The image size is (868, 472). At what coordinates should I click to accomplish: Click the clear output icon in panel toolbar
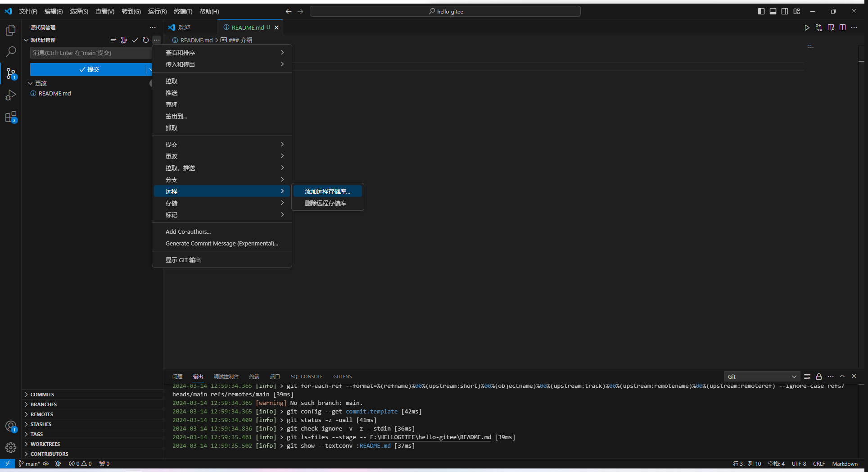click(x=807, y=377)
